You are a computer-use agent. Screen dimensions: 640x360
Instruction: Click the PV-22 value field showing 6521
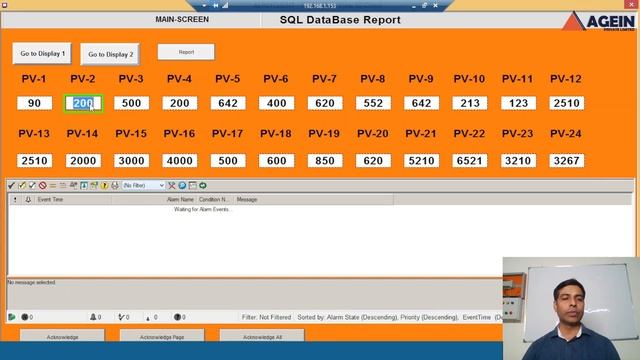(470, 161)
